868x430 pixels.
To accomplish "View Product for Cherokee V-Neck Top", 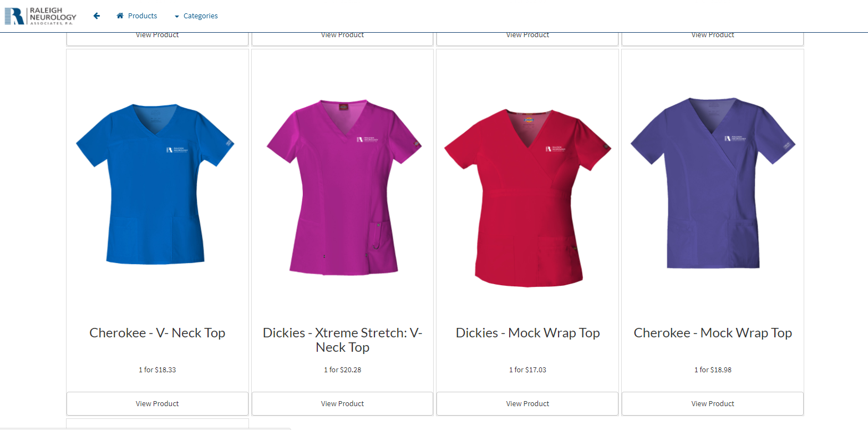I will (158, 404).
